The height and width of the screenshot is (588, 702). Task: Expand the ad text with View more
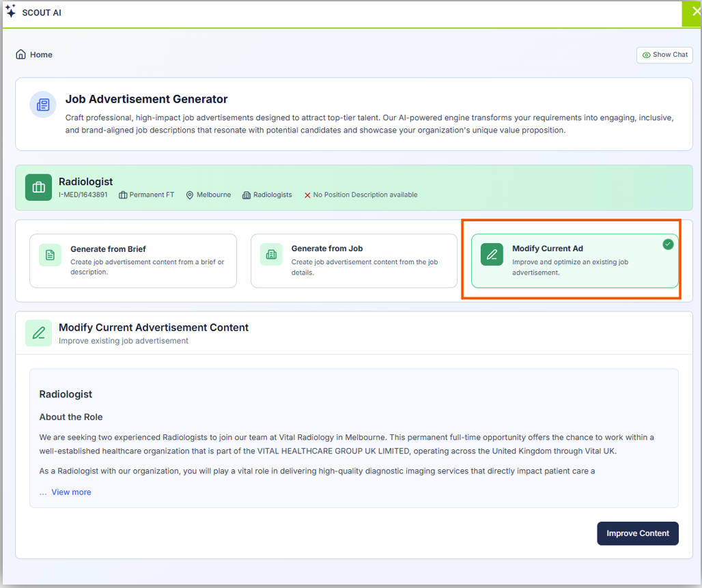(71, 492)
